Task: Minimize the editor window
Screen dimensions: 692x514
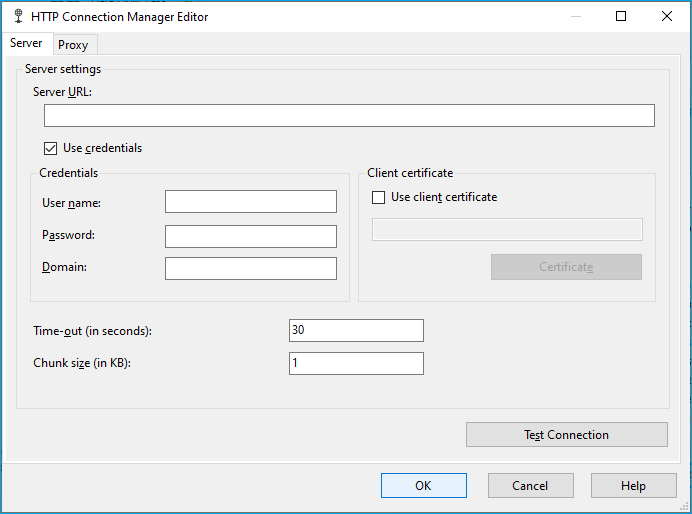Action: (575, 16)
